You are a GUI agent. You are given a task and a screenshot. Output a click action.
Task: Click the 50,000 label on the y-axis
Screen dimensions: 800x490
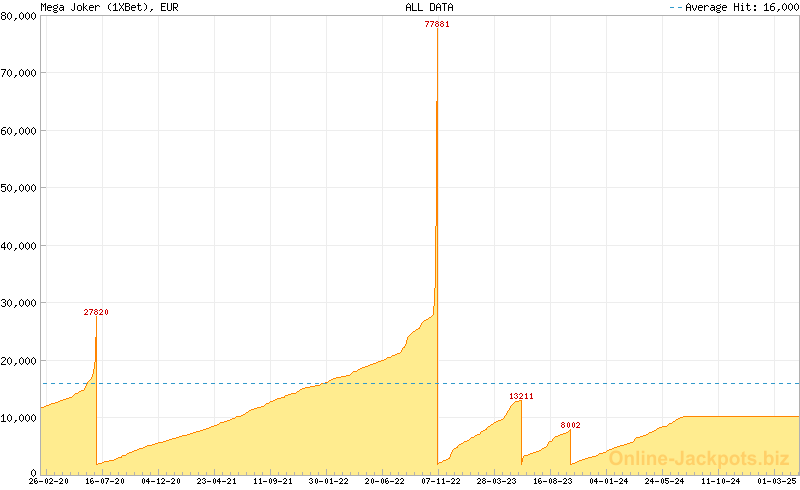[x=19, y=187]
